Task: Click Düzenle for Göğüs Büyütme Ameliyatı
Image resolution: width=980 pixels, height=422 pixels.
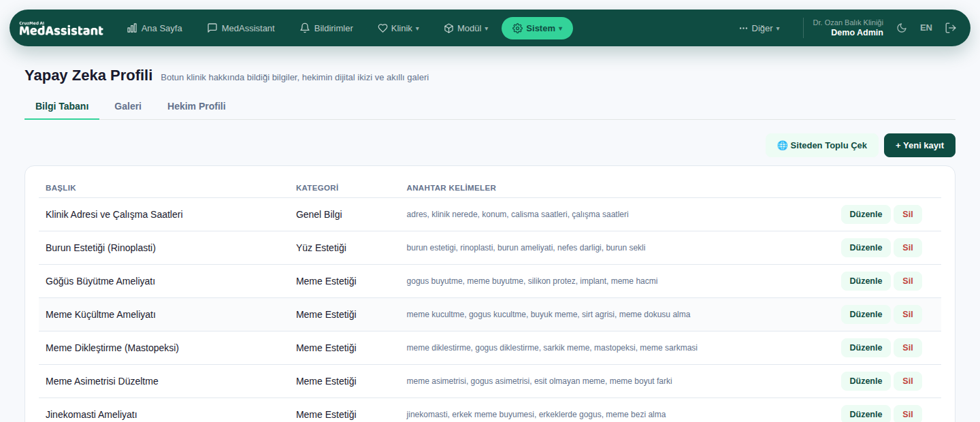Action: point(866,281)
